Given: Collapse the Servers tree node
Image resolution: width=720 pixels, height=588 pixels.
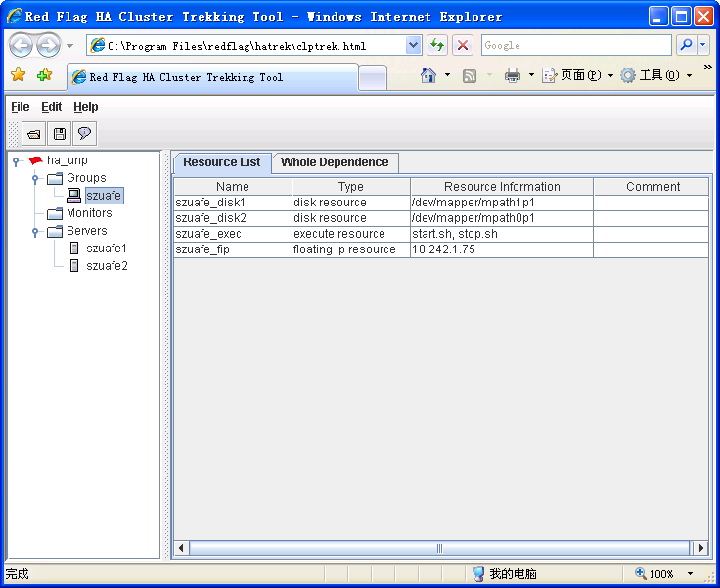Looking at the screenshot, I should pyautogui.click(x=35, y=231).
